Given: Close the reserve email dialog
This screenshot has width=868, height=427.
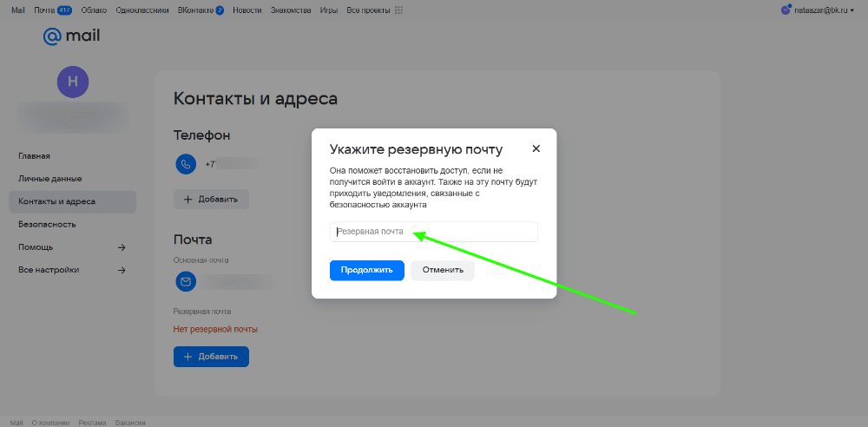Looking at the screenshot, I should pyautogui.click(x=536, y=148).
